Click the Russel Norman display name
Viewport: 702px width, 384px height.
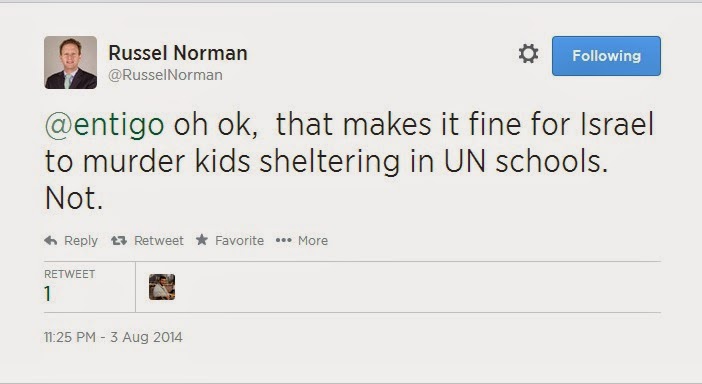coord(178,53)
